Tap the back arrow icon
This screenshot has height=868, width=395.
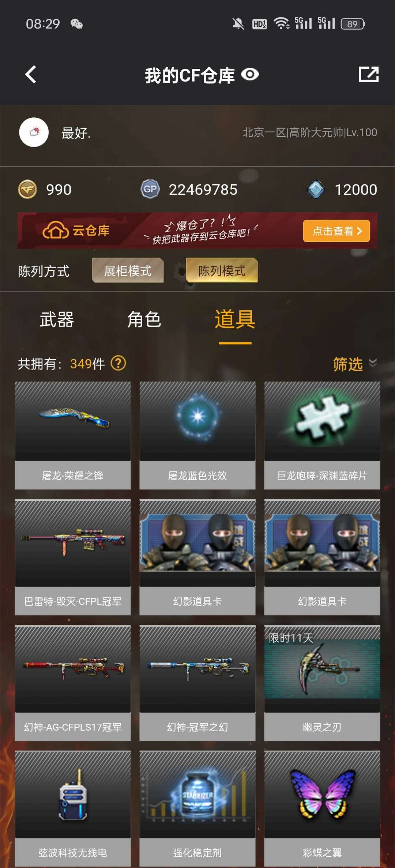(x=31, y=75)
